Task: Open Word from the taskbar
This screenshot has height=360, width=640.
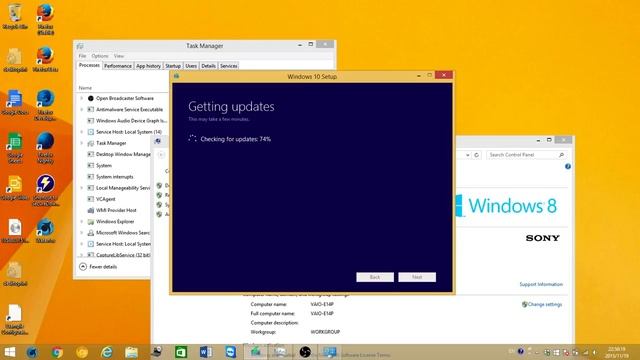Action: 206,352
